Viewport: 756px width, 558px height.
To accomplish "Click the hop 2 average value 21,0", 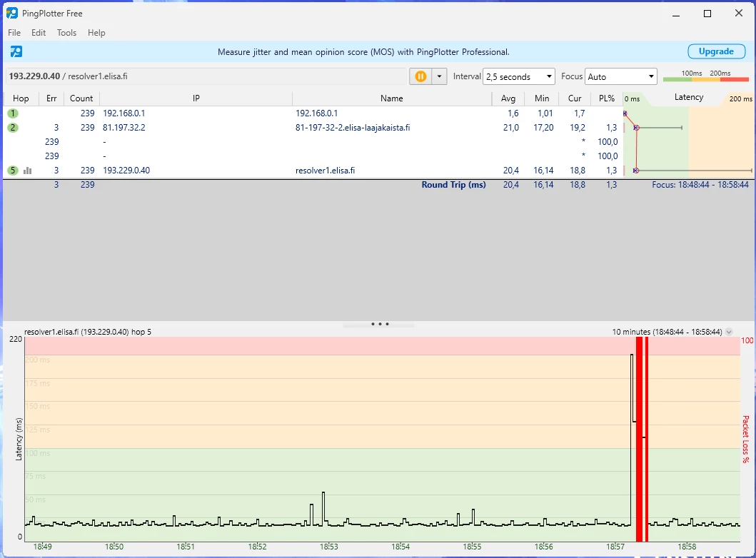I will tap(510, 128).
